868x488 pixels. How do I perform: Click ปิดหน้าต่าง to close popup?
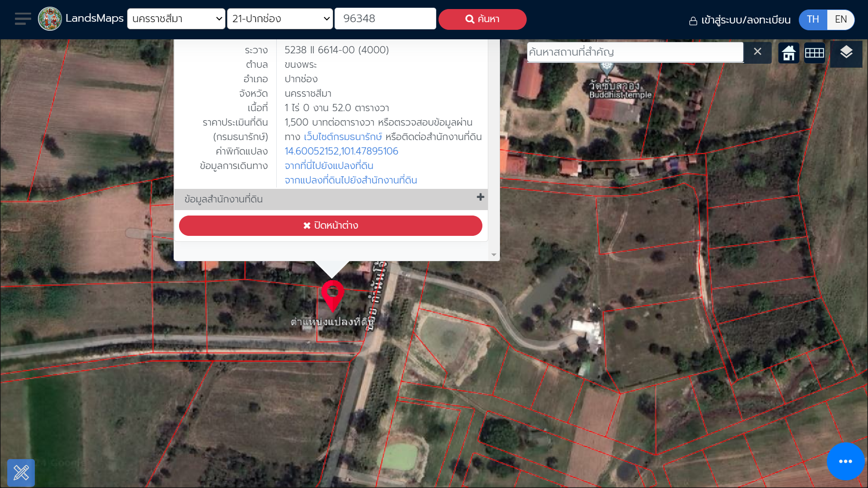pos(330,225)
